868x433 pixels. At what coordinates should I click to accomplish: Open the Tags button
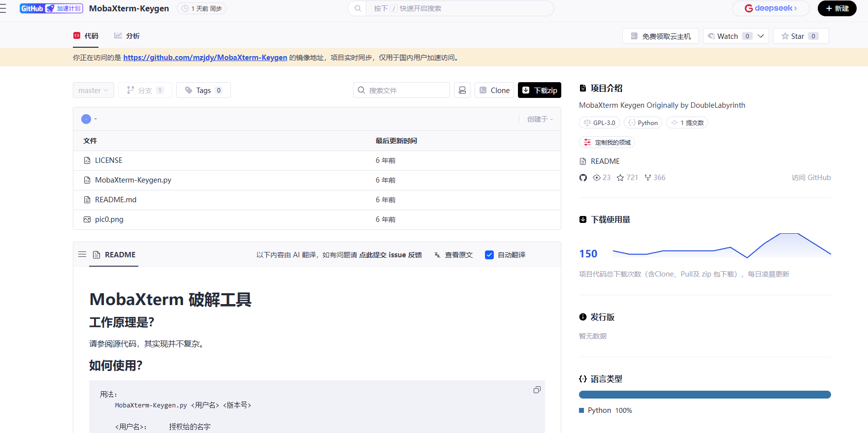203,90
